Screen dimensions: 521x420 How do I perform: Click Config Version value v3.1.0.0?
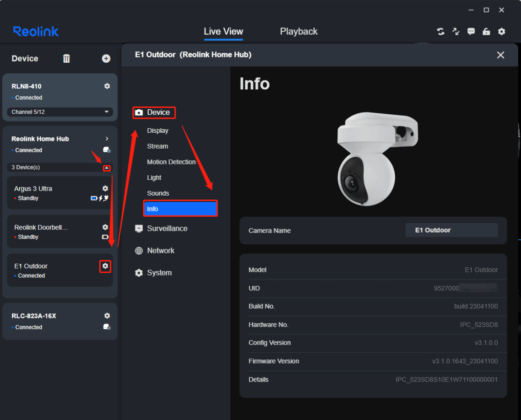[486, 343]
